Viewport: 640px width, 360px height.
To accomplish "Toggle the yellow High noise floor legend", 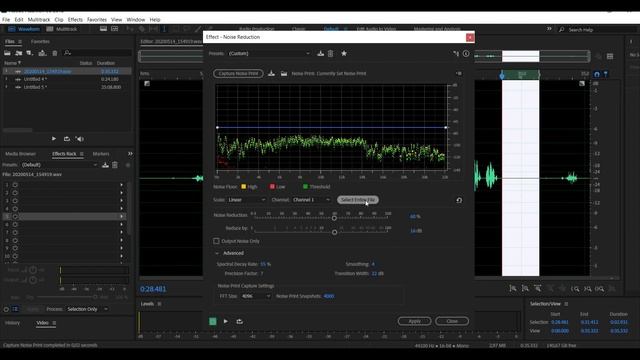I will point(244,187).
